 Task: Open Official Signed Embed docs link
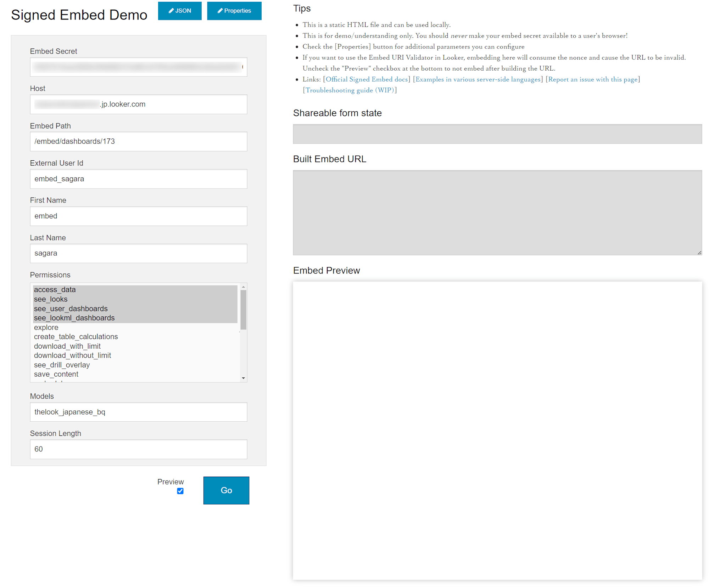[x=367, y=79]
